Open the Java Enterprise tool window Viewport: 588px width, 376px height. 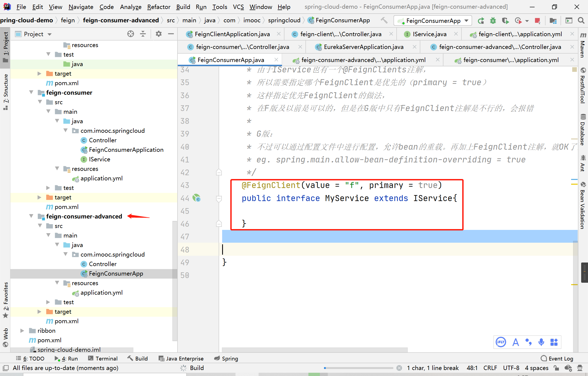(x=181, y=358)
